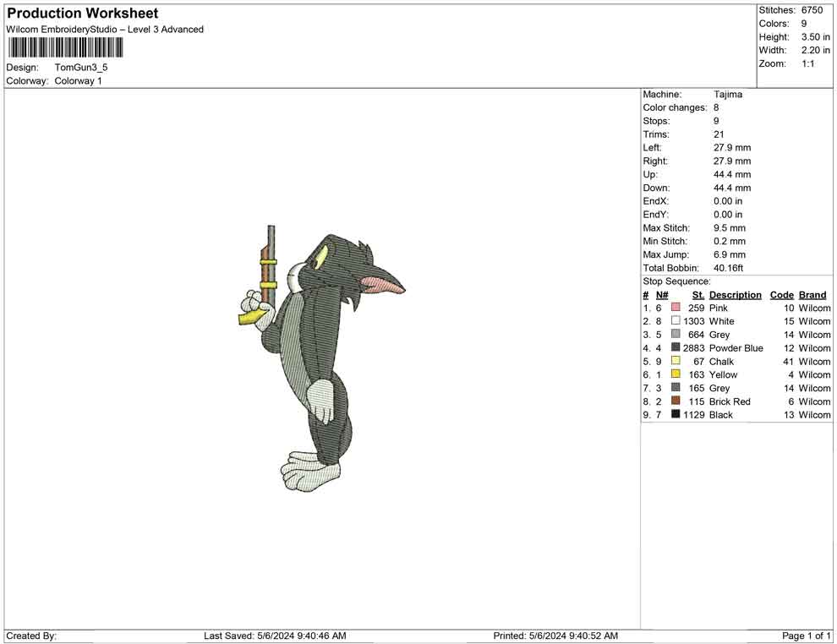Click the 'Page 1 of 1' footer text
Image resolution: width=837 pixels, height=644 pixels.
(x=806, y=636)
